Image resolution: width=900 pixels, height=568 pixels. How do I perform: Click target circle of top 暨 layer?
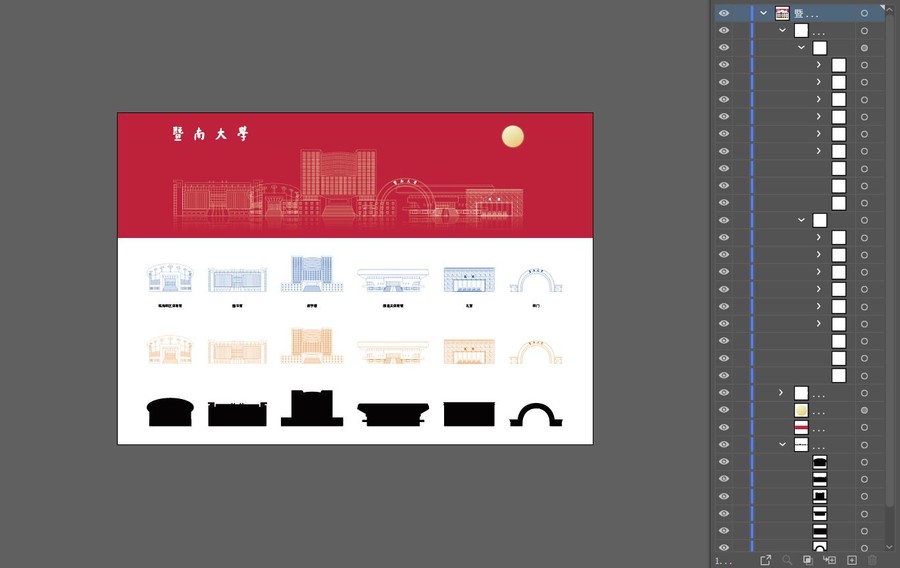coord(864,13)
